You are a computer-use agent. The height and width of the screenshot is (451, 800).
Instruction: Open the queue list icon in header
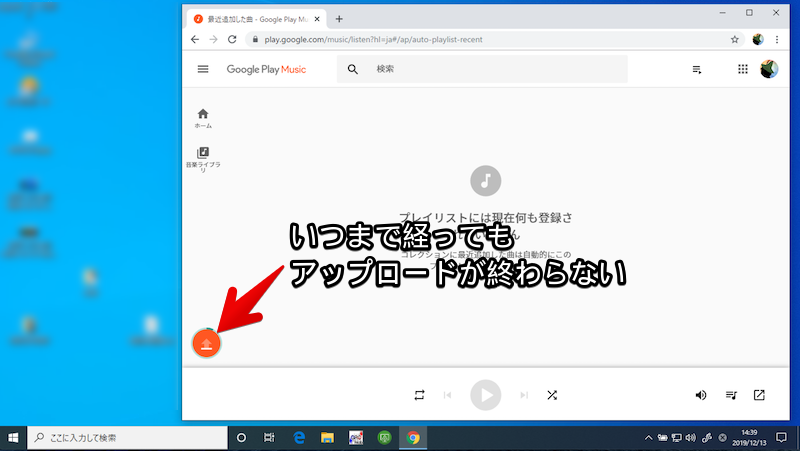[697, 69]
